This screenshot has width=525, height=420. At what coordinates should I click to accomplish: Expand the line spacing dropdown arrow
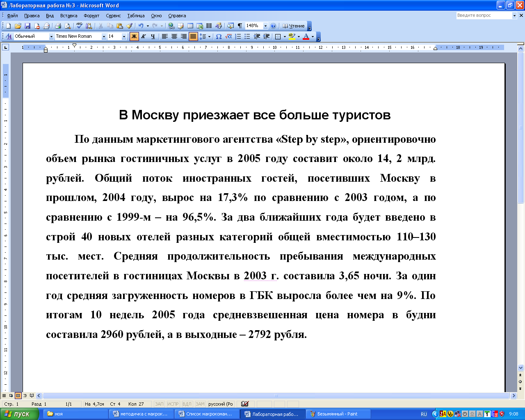point(209,37)
